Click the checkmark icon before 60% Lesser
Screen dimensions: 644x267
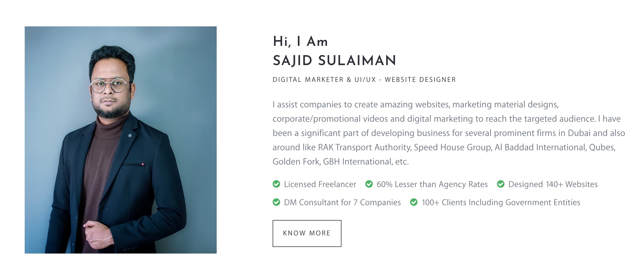click(369, 184)
